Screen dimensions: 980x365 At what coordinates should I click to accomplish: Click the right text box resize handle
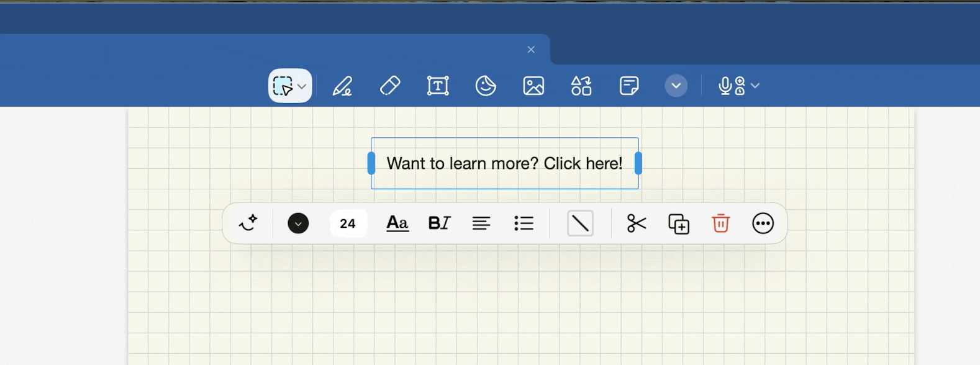[x=638, y=163]
